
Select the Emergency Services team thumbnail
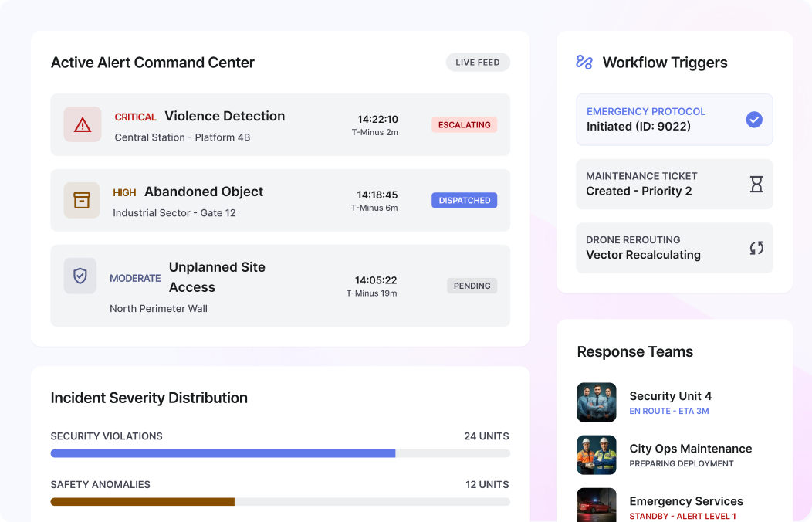(597, 506)
